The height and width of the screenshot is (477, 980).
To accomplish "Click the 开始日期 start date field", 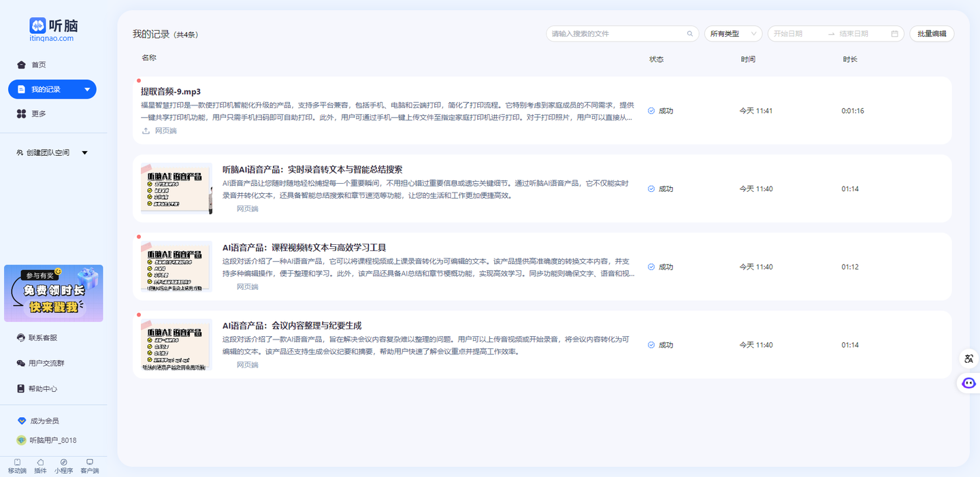I will pyautogui.click(x=796, y=33).
